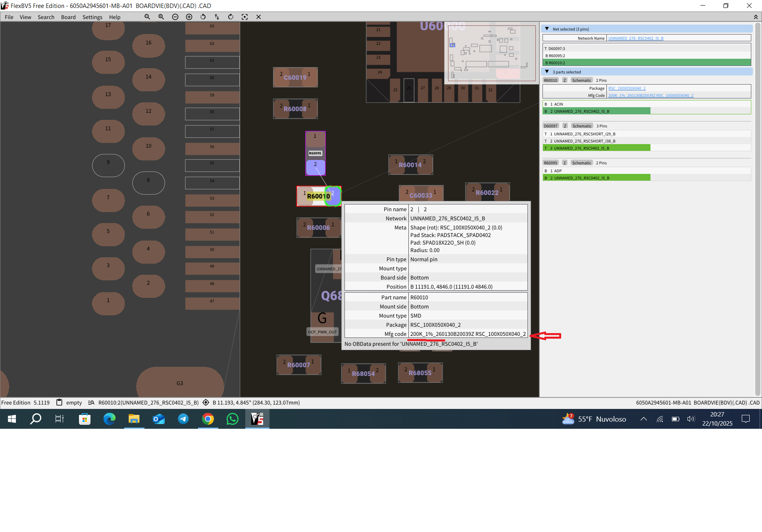This screenshot has width=762, height=532.
Task: Open the Search menu
Action: click(46, 17)
